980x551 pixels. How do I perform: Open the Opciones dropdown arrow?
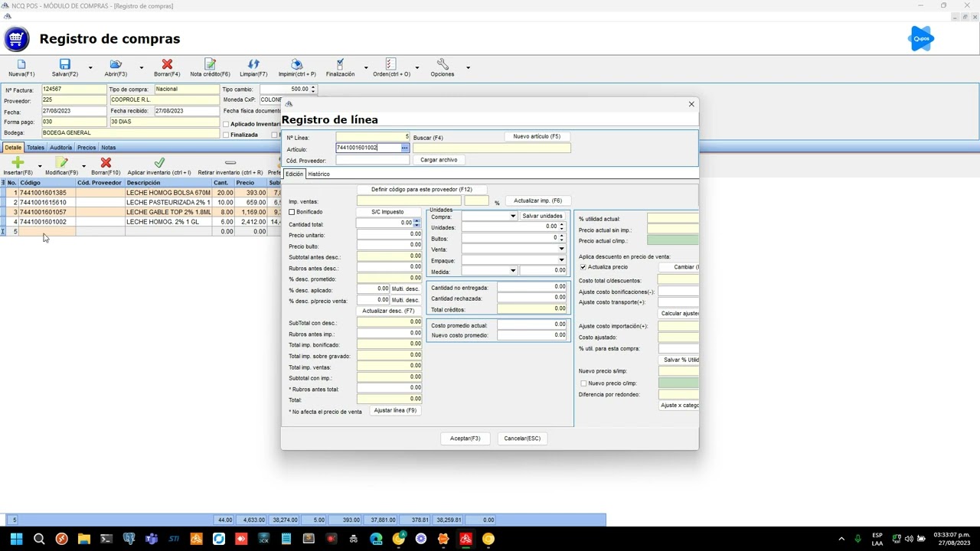pyautogui.click(x=468, y=68)
